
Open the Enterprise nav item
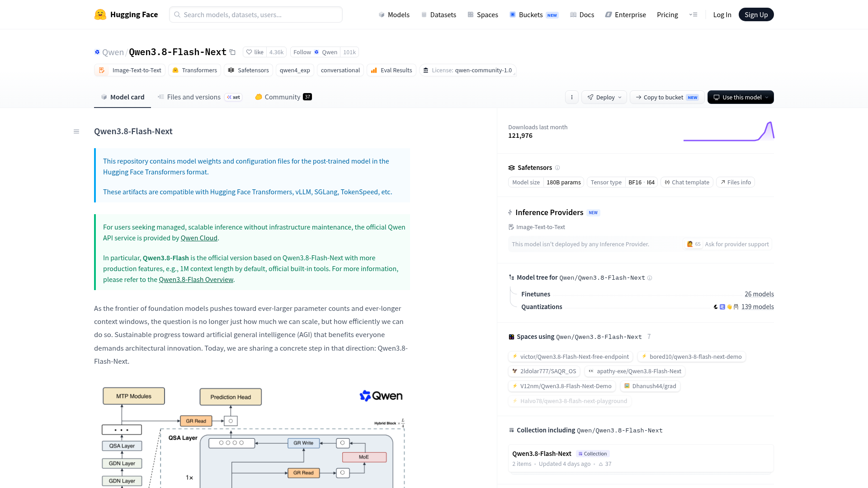[626, 14]
